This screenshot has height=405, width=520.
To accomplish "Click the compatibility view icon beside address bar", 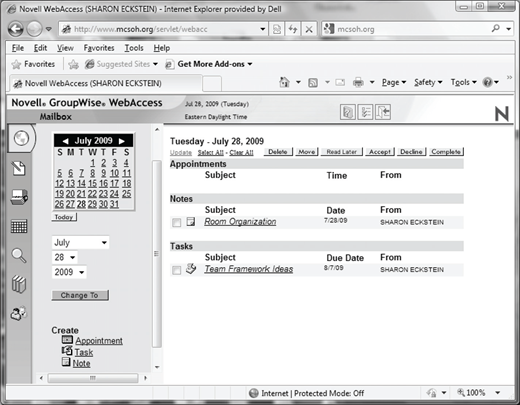I will point(277,29).
